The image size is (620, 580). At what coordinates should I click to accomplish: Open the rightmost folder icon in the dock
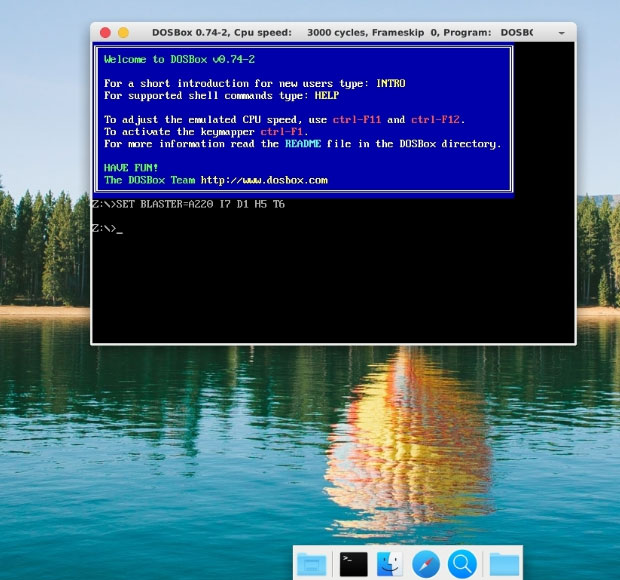point(504,564)
